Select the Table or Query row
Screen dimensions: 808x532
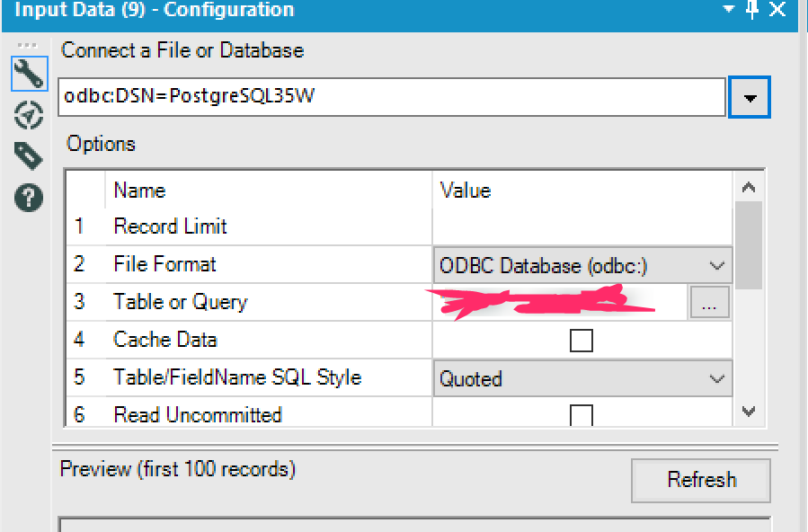pos(180,303)
